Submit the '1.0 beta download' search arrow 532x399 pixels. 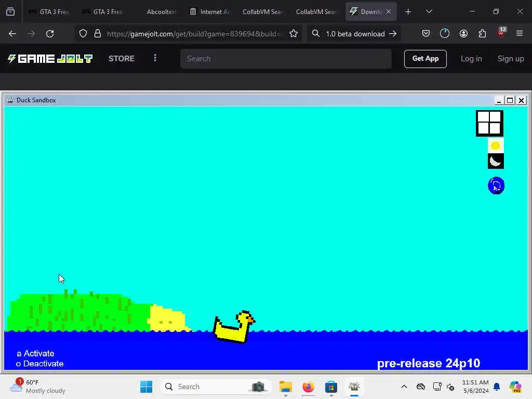(x=393, y=34)
